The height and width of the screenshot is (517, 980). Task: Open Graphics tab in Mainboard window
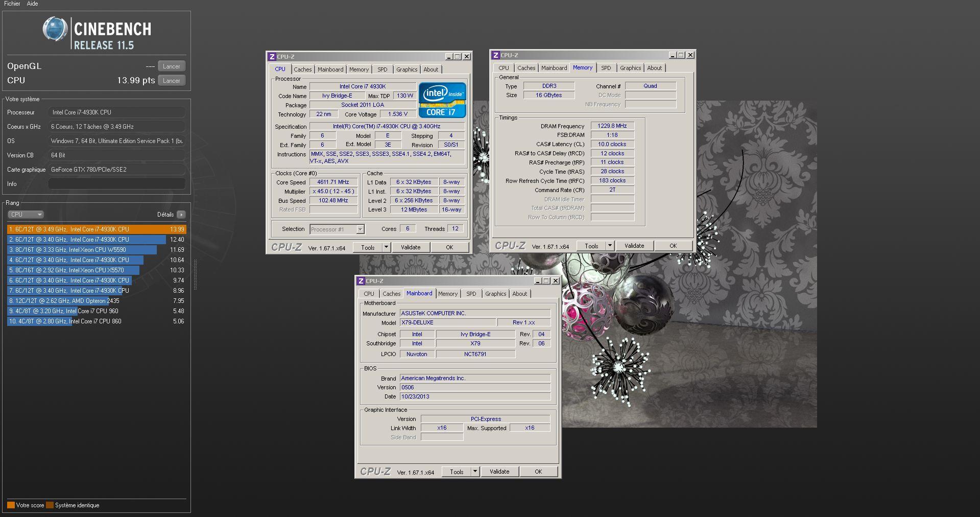point(495,294)
